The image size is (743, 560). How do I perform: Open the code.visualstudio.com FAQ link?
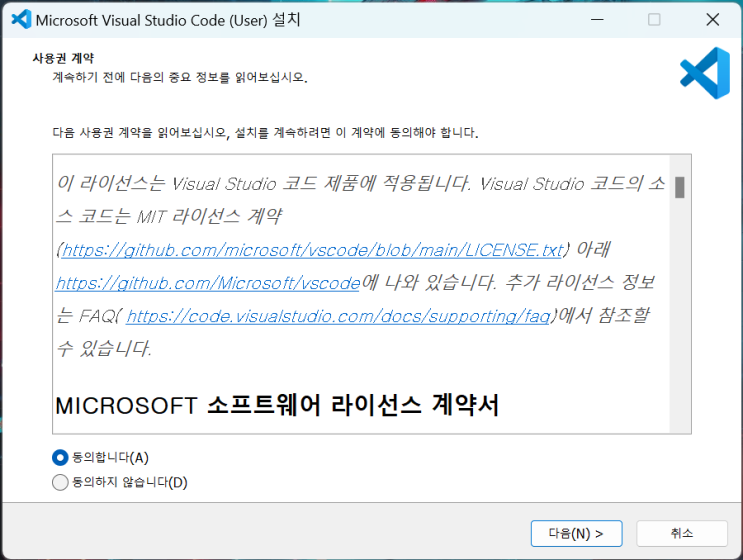point(338,316)
